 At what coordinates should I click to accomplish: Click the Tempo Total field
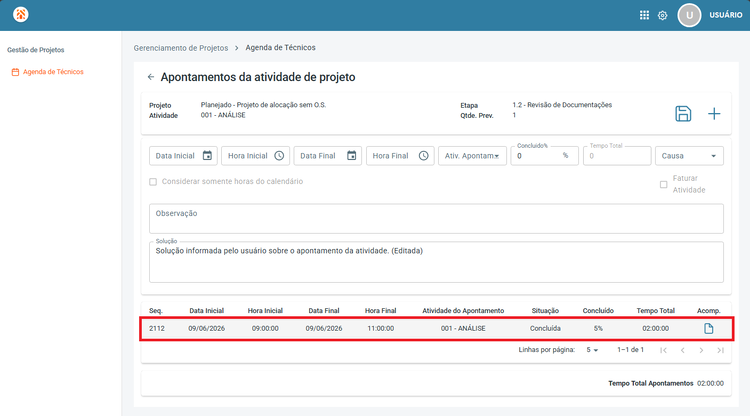coord(617,156)
